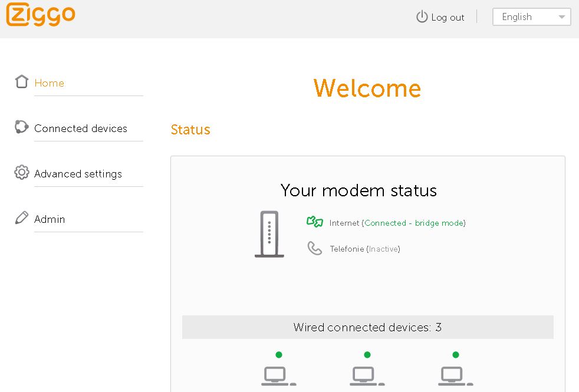Select the first wired device computer icon
This screenshot has width=579, height=392.
[278, 375]
